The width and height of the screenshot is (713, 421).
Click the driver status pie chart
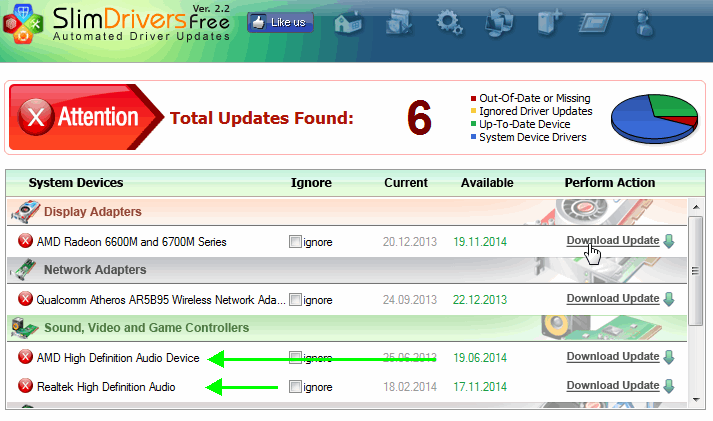tap(654, 118)
